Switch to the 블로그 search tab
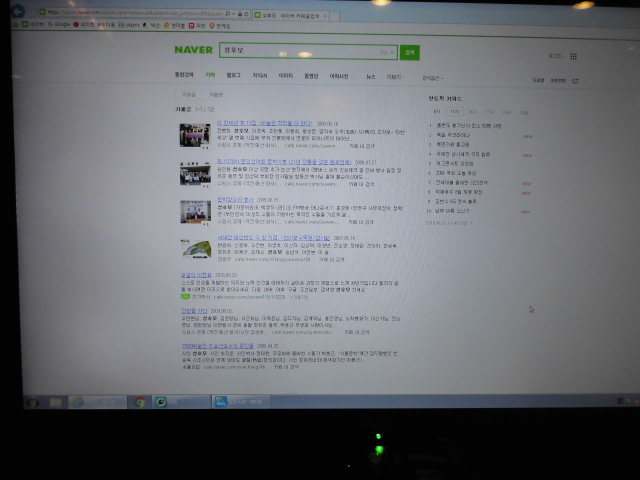 point(234,76)
